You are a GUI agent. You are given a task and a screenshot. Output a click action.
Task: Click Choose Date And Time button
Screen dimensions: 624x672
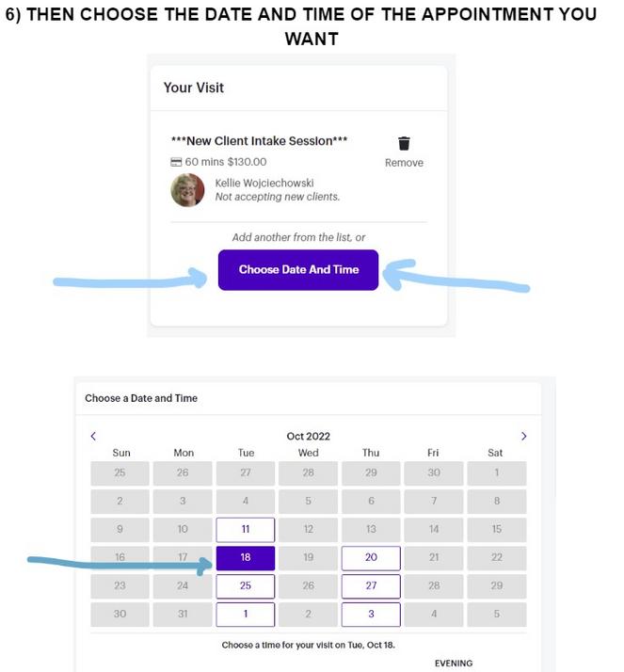pos(298,270)
